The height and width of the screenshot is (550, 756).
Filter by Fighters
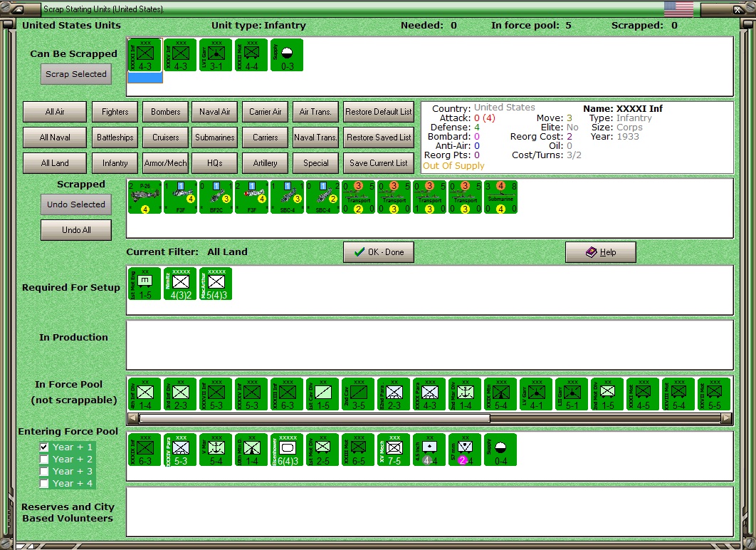[x=115, y=112]
